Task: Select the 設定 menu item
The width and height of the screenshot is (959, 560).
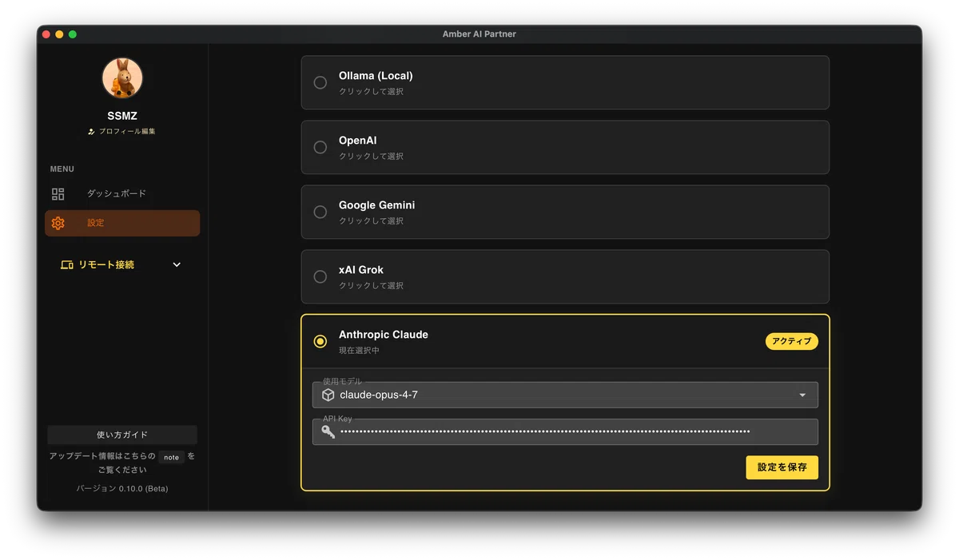Action: point(122,223)
